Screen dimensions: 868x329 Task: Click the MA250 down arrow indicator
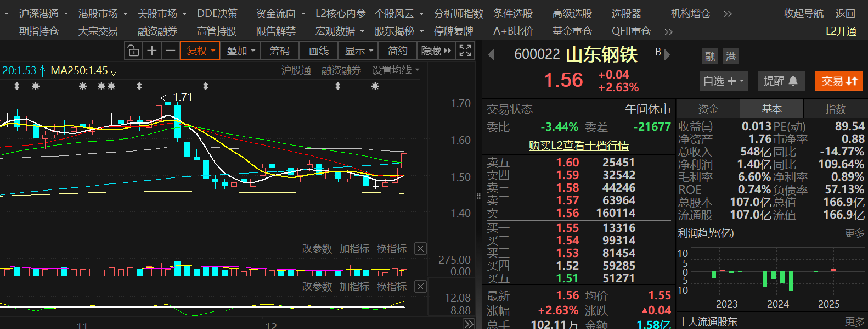[x=114, y=70]
